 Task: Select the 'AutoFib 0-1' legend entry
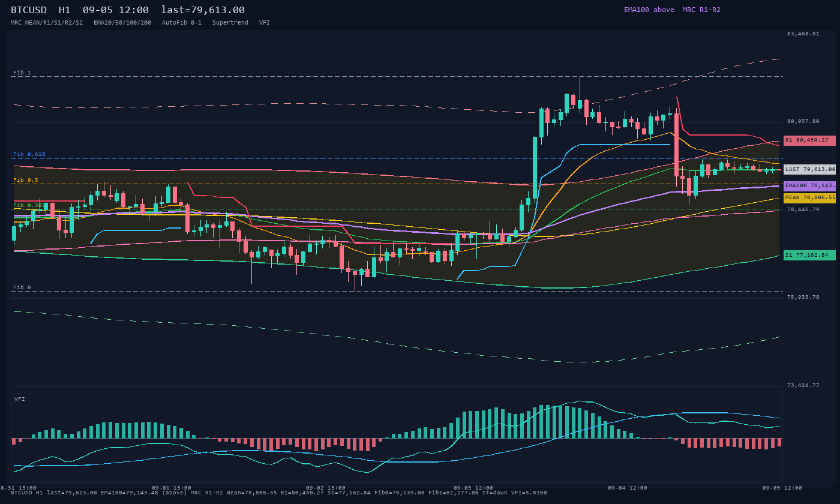(182, 23)
